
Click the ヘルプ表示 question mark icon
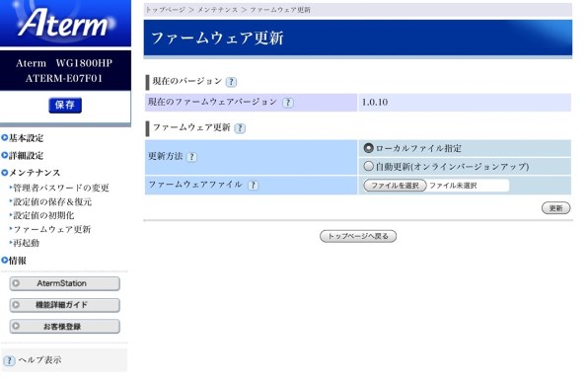(x=9, y=361)
